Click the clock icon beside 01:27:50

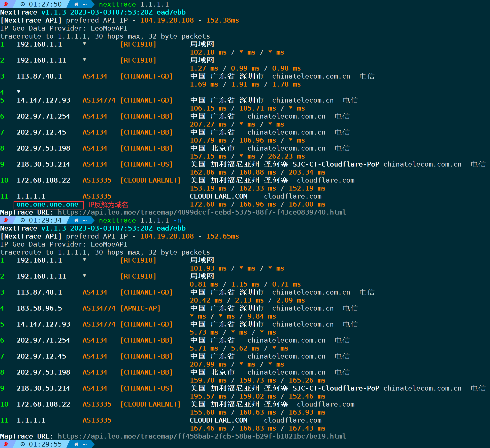click(22, 4)
